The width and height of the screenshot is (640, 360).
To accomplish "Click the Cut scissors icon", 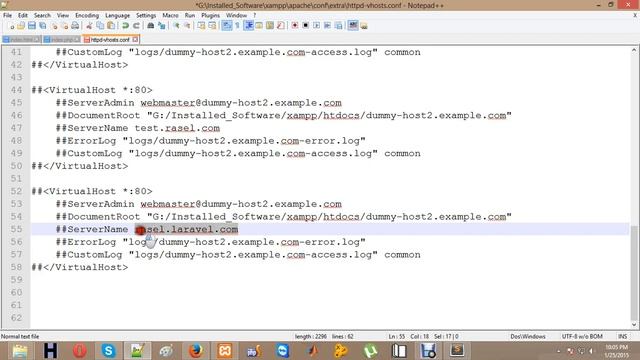I will (x=89, y=26).
